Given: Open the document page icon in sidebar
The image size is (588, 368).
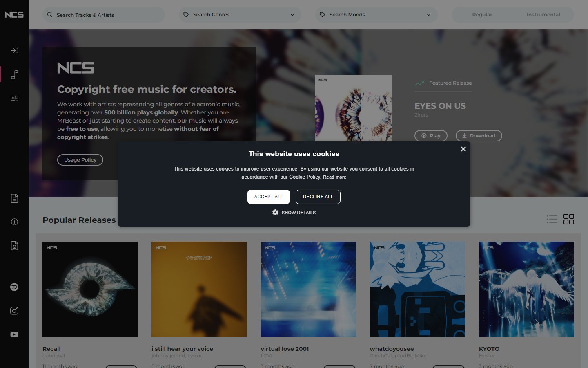Looking at the screenshot, I should tap(14, 198).
